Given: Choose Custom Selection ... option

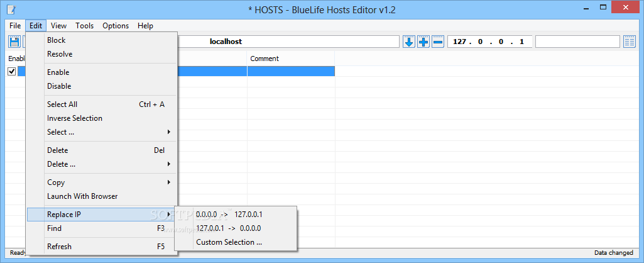Looking at the screenshot, I should 229,242.
